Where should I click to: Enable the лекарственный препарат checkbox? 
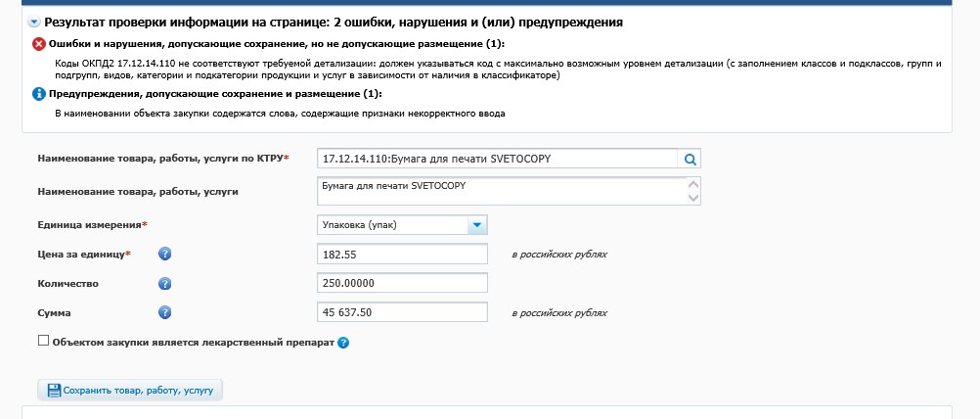click(43, 342)
